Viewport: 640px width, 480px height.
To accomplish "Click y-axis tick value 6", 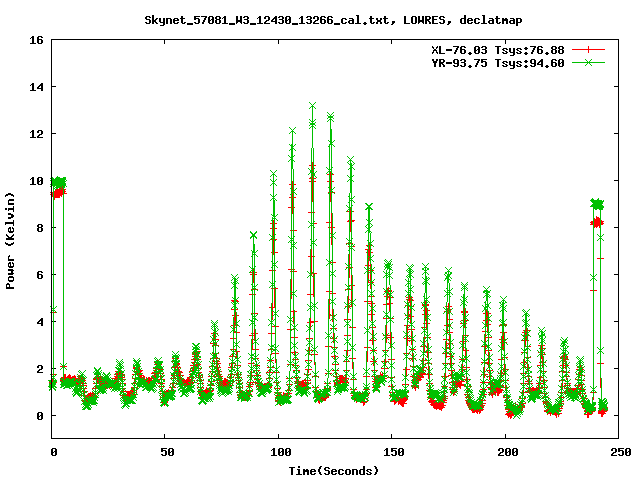I will click(40, 275).
